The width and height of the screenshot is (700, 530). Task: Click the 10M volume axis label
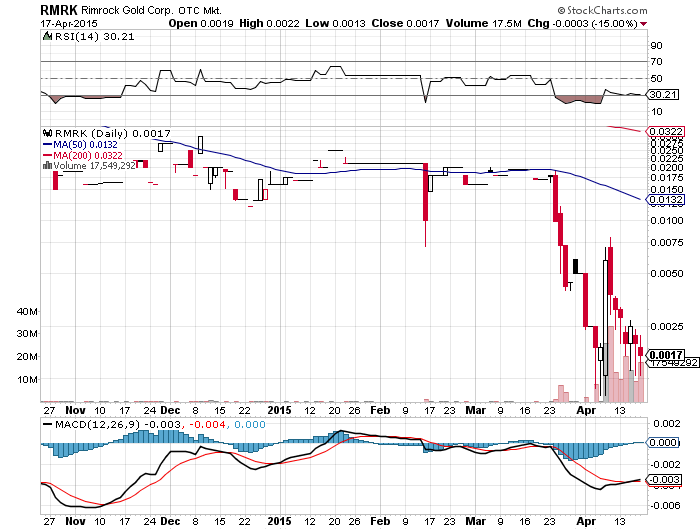tap(27, 380)
